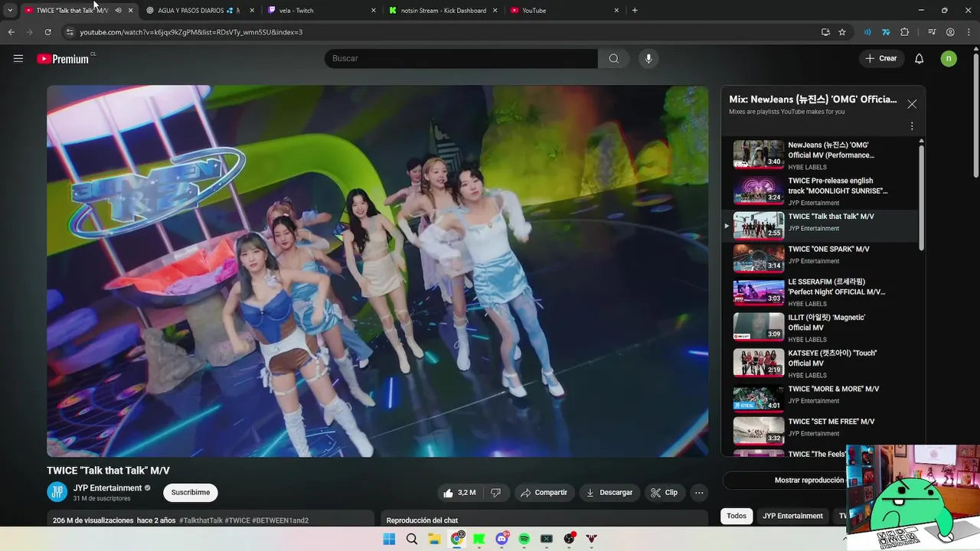Dislike the video
The width and height of the screenshot is (980, 551).
[495, 493]
